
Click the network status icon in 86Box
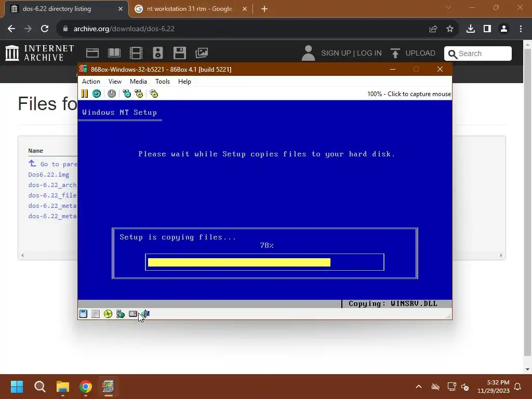pyautogui.click(x=121, y=314)
